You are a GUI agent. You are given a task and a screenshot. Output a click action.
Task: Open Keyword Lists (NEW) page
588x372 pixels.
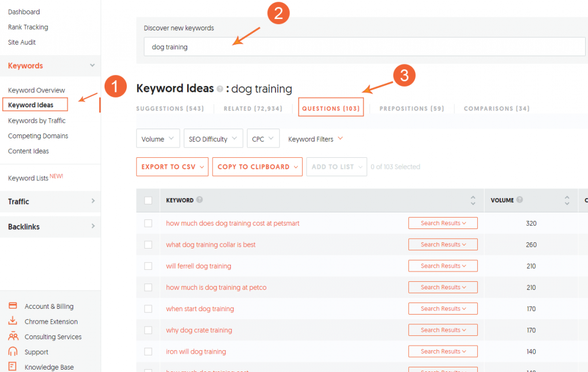35,177
